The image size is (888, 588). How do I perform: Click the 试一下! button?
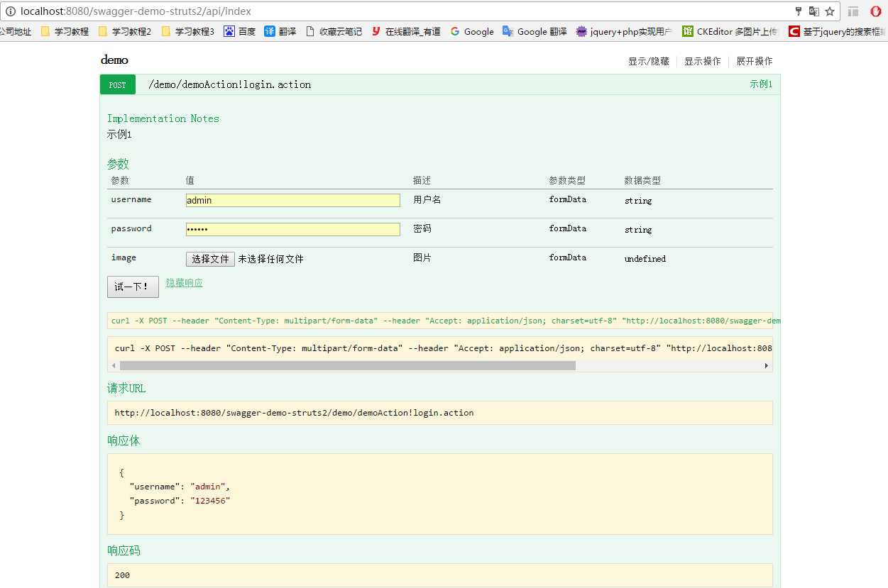pos(133,287)
